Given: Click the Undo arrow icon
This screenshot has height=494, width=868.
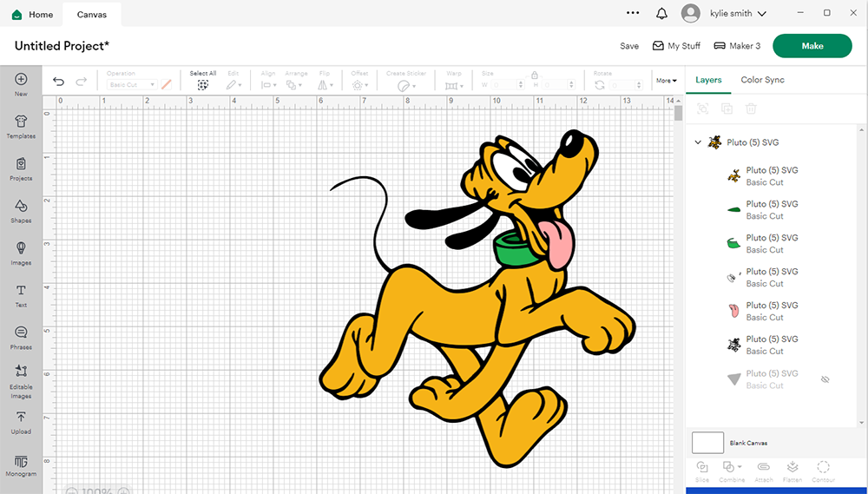Looking at the screenshot, I should click(x=58, y=82).
